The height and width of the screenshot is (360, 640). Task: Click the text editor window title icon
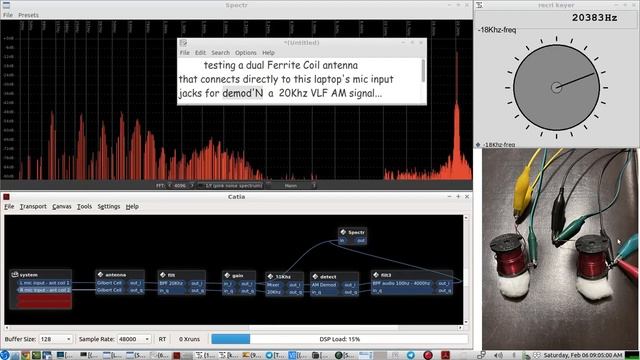(183, 43)
